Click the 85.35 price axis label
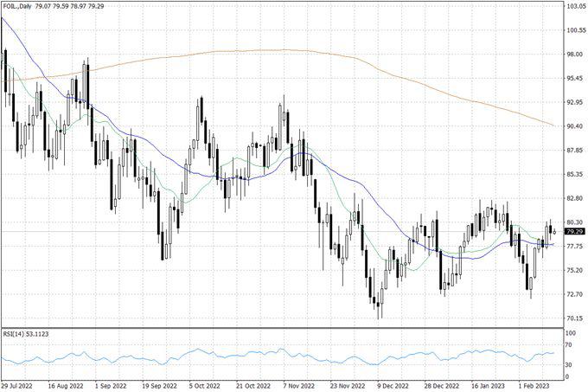Screen dimensions: 588x392 coord(575,174)
